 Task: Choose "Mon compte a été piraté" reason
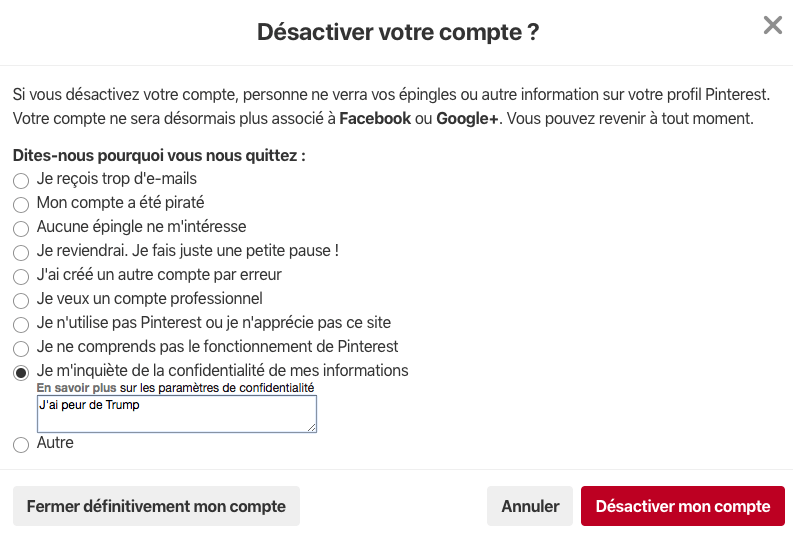21,205
